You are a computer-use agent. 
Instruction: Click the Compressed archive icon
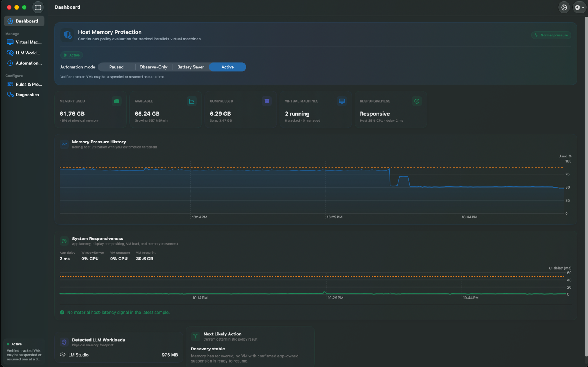click(267, 101)
